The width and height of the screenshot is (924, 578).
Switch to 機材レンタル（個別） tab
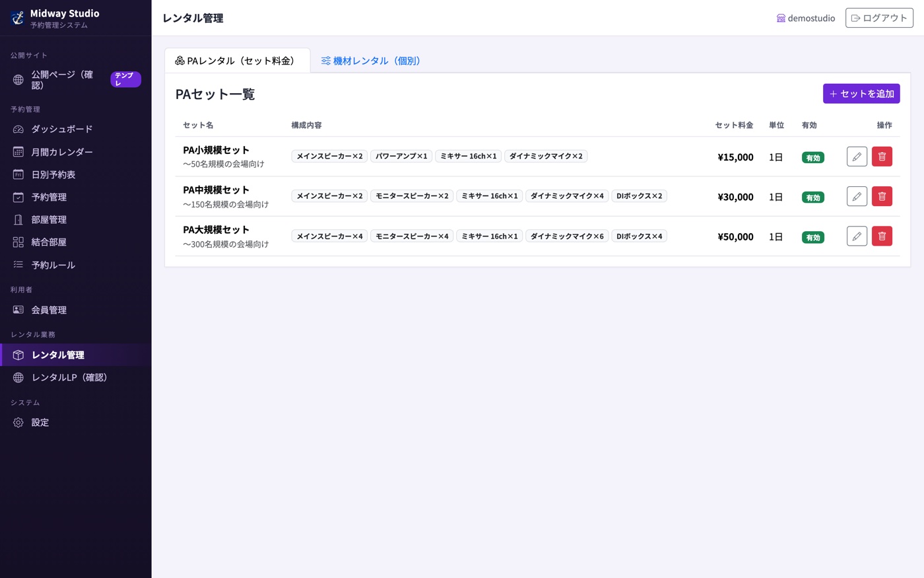tap(371, 61)
